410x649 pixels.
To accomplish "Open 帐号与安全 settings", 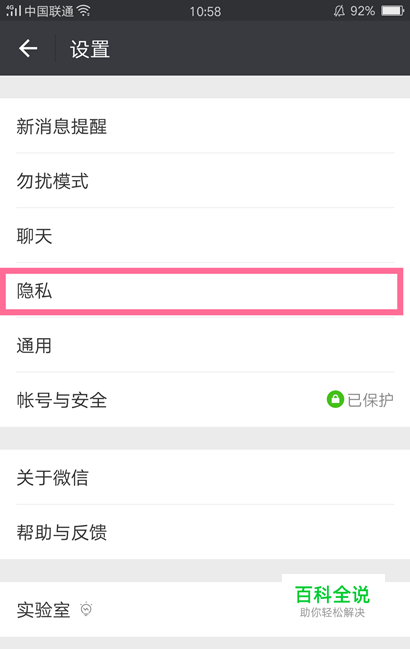I will pyautogui.click(x=205, y=400).
